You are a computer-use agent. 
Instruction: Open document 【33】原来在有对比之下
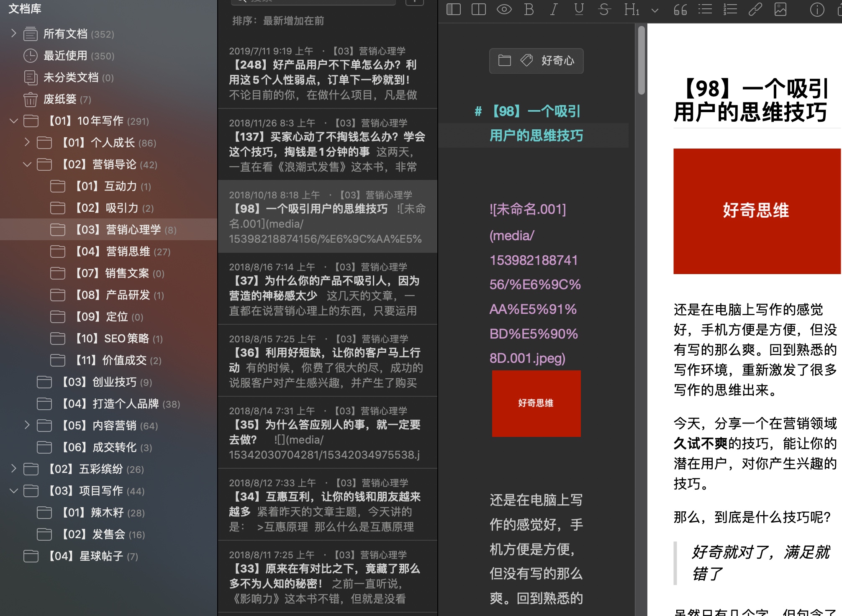point(328,577)
